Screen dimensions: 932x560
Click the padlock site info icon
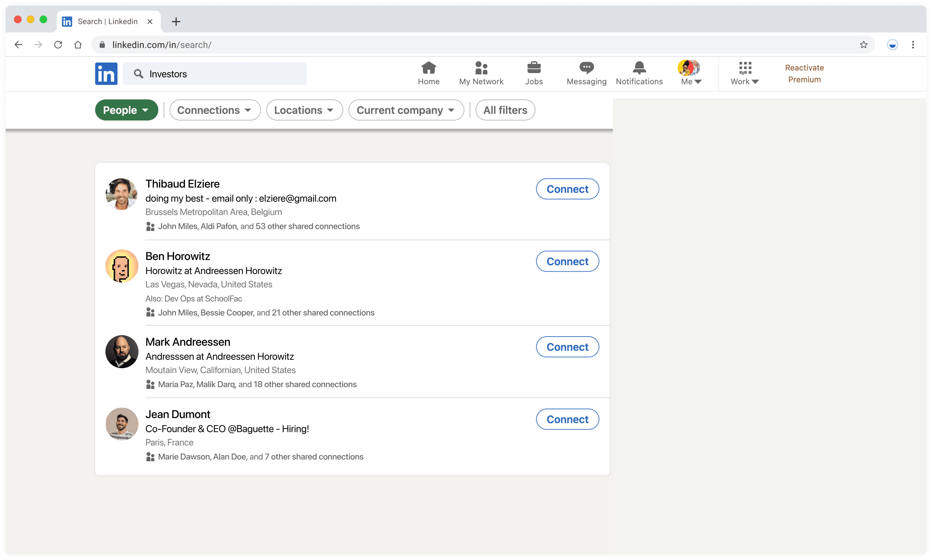tap(102, 45)
